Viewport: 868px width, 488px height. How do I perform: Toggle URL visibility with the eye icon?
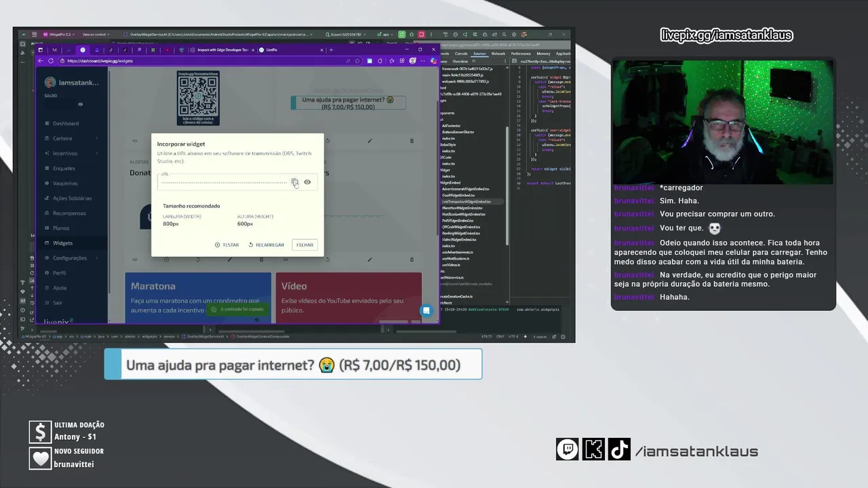pyautogui.click(x=307, y=182)
